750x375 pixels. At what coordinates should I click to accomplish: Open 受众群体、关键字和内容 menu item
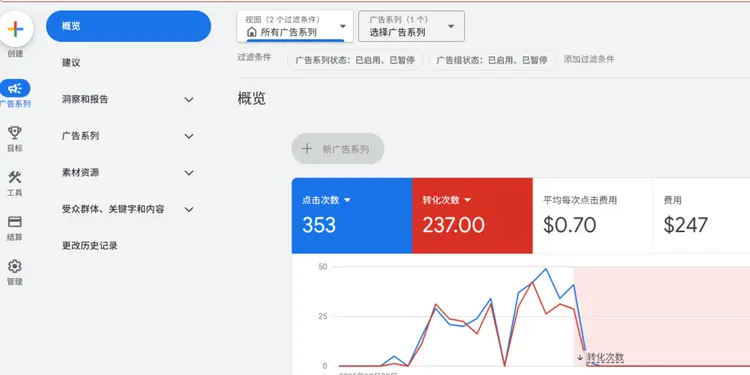tap(113, 209)
